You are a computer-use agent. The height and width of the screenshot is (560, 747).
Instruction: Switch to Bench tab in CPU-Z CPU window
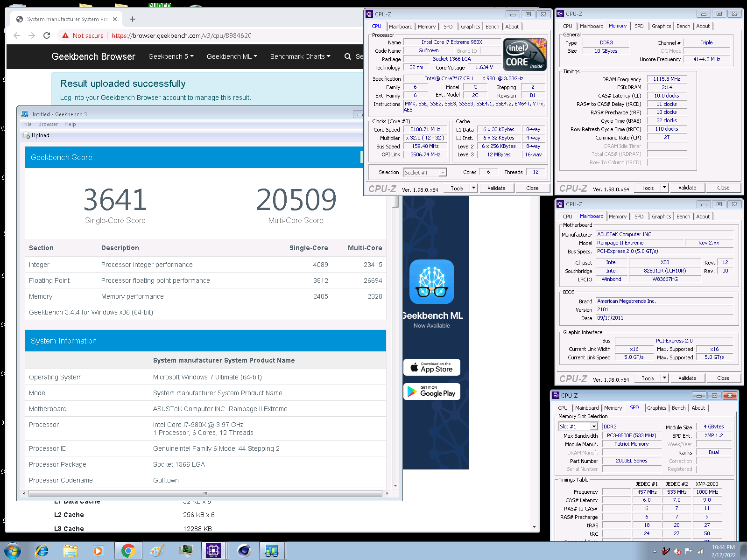click(x=492, y=27)
